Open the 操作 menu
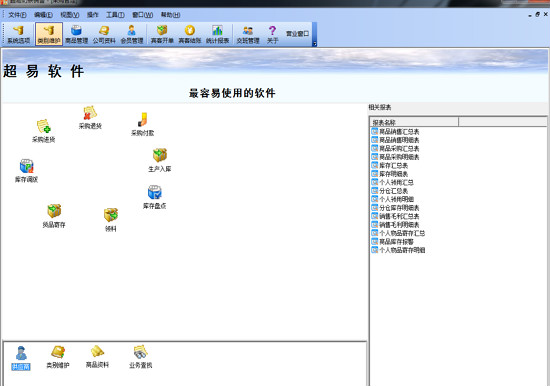Screen dimensions: 550x386 coord(93,15)
